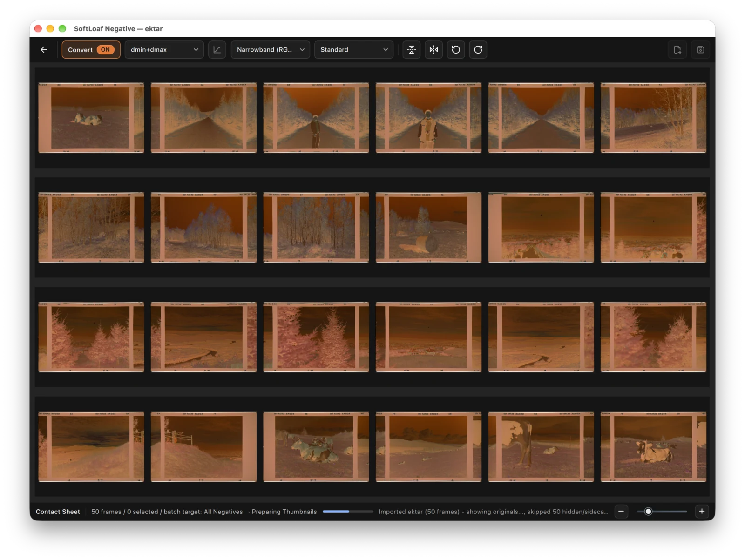Rotate counterclockwise using the toolbar icon
745x560 pixels.
pyautogui.click(x=456, y=50)
